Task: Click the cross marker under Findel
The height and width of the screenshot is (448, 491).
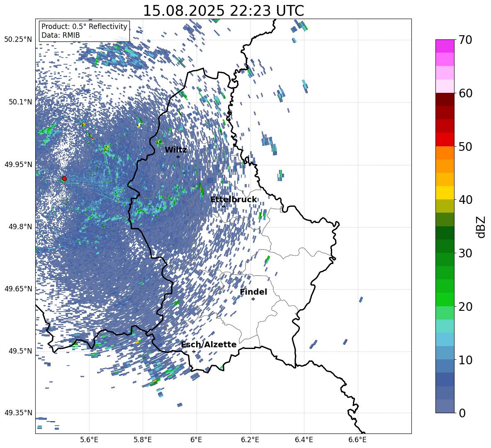Action: (x=253, y=299)
